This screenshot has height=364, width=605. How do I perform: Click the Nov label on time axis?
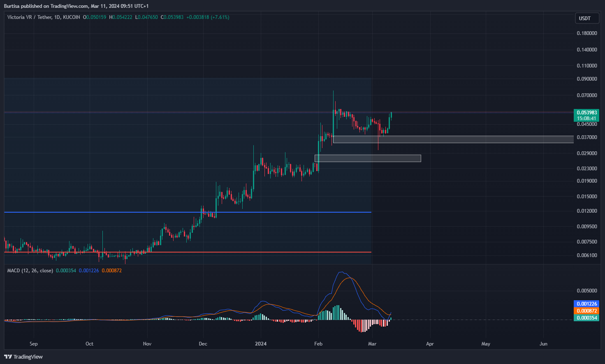click(147, 344)
